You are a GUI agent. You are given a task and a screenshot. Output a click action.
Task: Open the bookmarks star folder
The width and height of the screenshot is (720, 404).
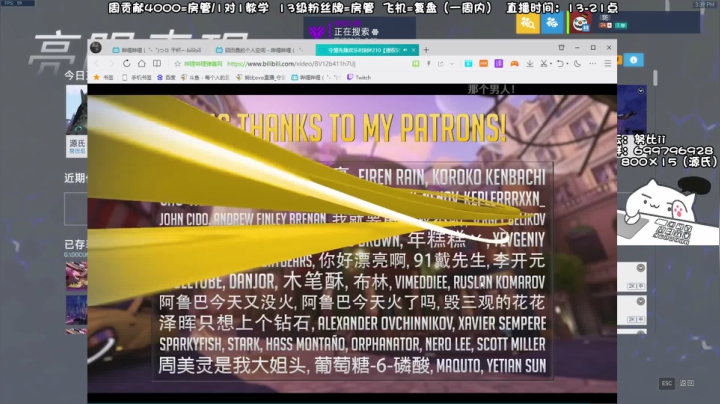click(x=103, y=78)
